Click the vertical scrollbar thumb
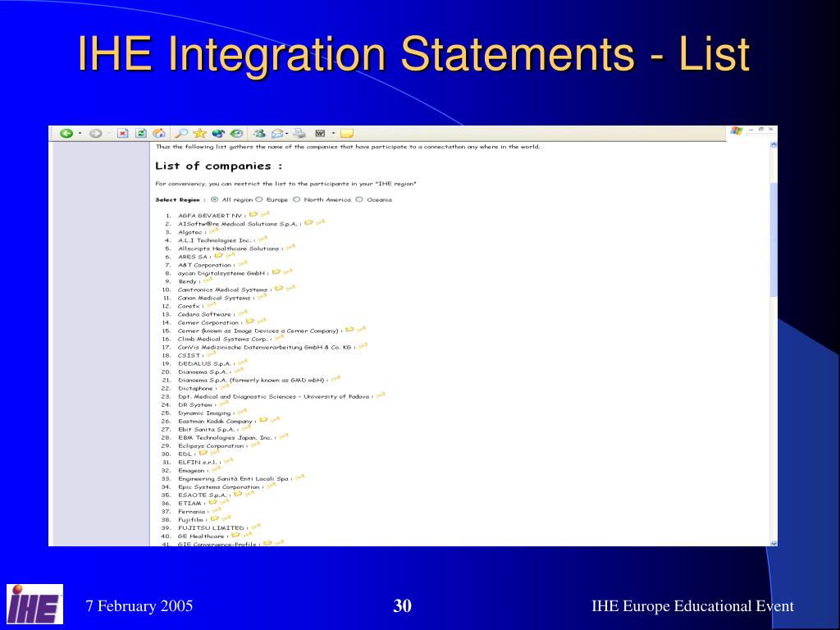Screen dimensions: 840x630 coord(773,240)
